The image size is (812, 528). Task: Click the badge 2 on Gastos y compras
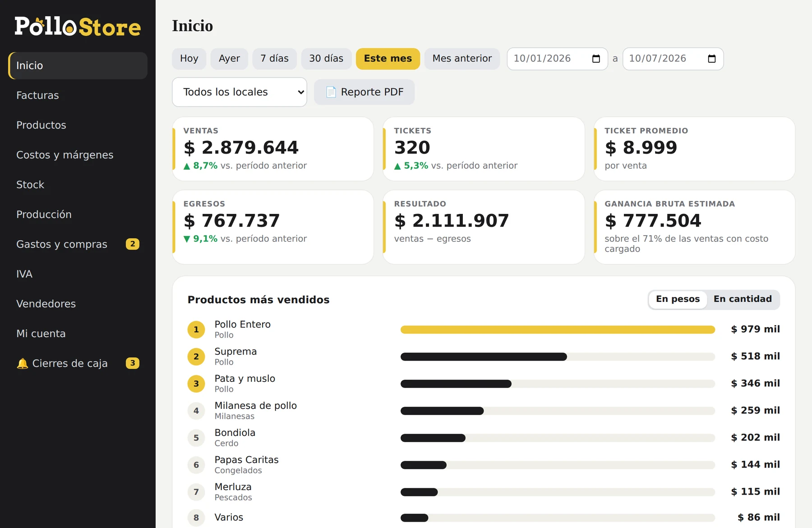132,244
